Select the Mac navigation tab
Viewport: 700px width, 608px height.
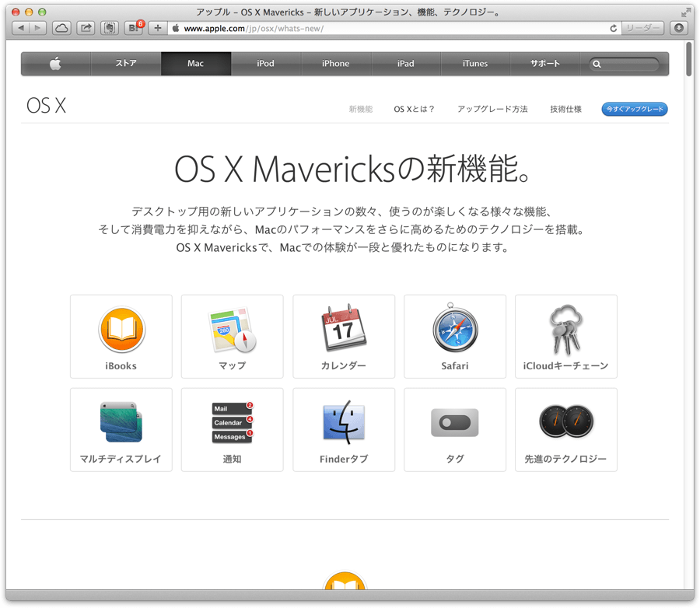coord(196,64)
